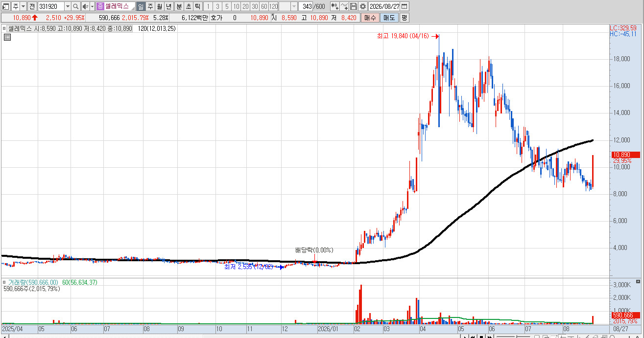Select the 일 daily chart period
644x338 pixels.
click(x=141, y=6)
